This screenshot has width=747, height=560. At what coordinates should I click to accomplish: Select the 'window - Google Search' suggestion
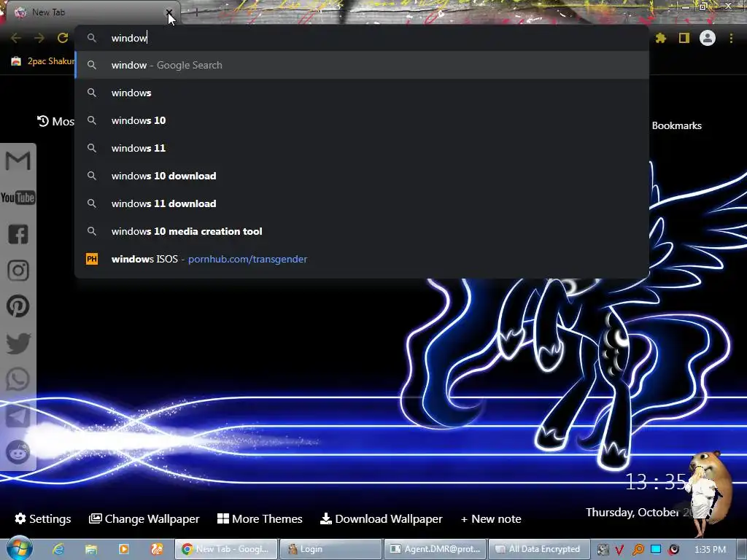pyautogui.click(x=362, y=65)
